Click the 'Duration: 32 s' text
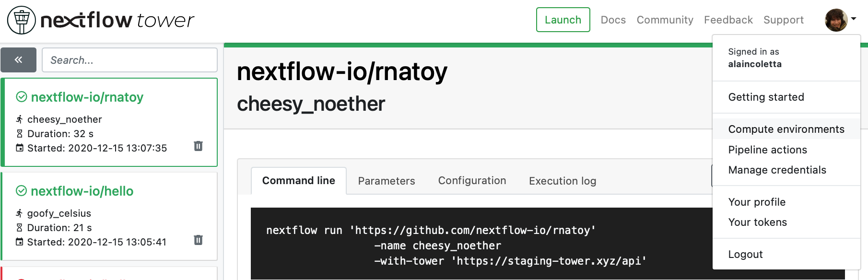Screen dimensions: 868x280 [60, 134]
